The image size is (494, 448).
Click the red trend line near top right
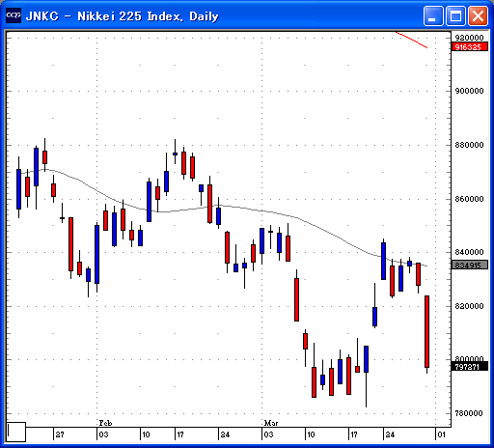(412, 40)
